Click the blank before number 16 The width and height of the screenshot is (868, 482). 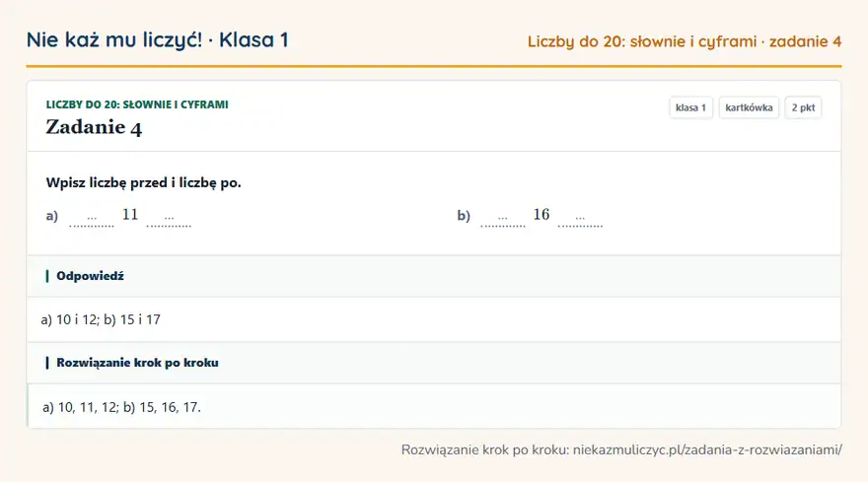(x=503, y=219)
